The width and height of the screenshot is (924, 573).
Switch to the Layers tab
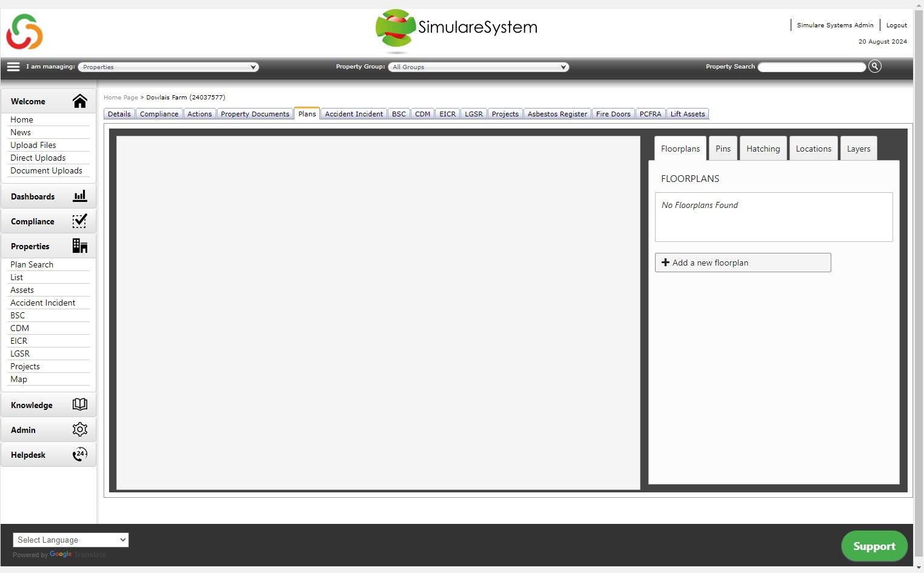(859, 149)
